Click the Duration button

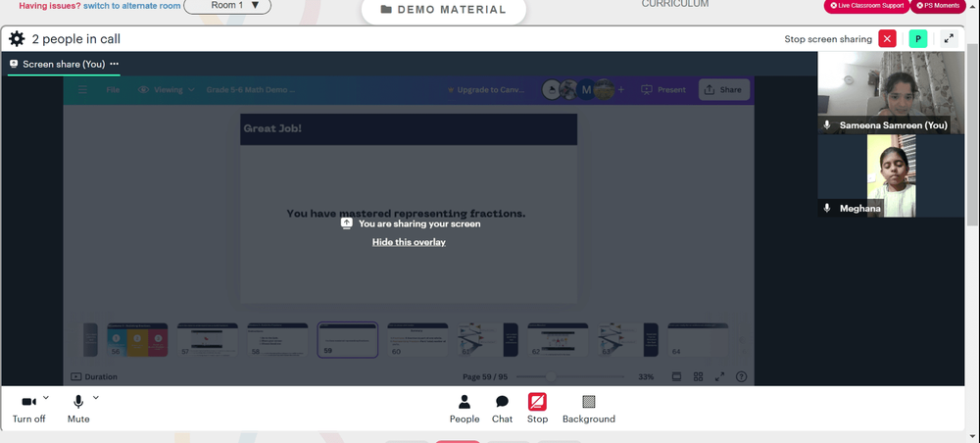point(94,376)
